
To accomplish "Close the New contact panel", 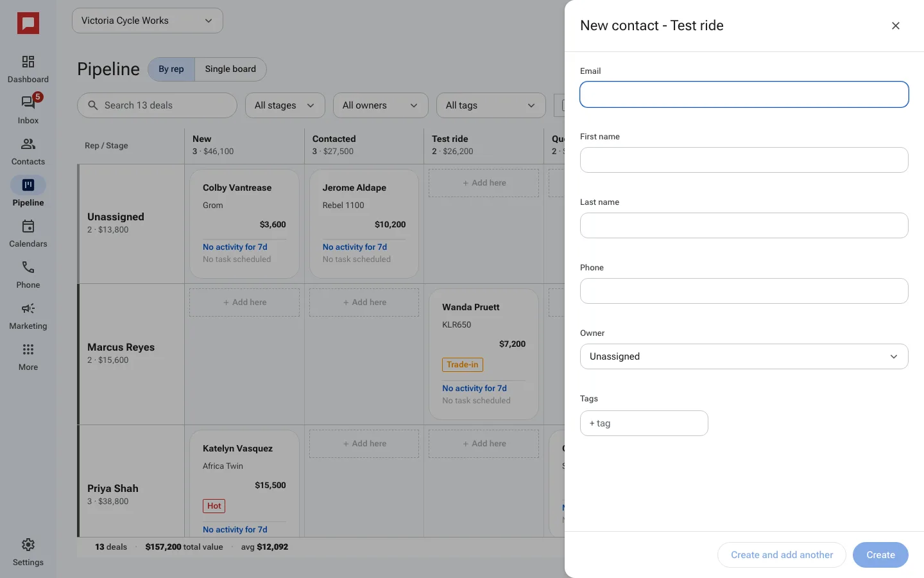I will click(x=896, y=26).
